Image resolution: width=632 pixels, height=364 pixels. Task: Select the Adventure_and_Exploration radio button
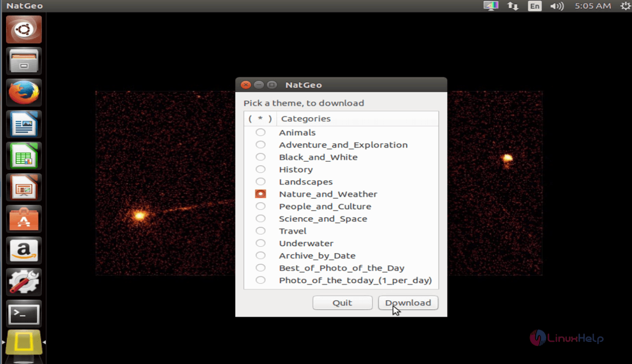click(x=260, y=145)
